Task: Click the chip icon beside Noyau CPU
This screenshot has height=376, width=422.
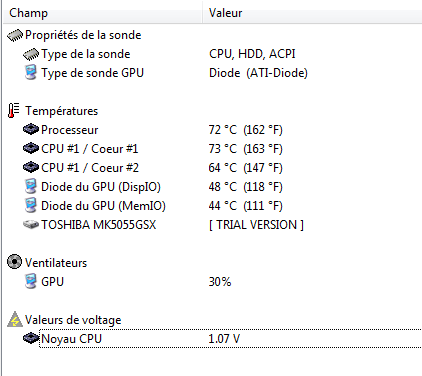Action: point(31,339)
